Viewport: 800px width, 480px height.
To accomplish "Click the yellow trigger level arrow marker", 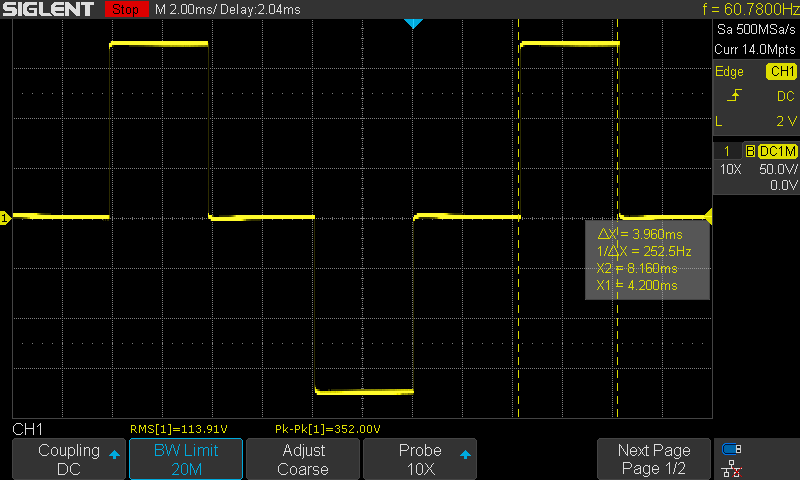I will click(708, 217).
